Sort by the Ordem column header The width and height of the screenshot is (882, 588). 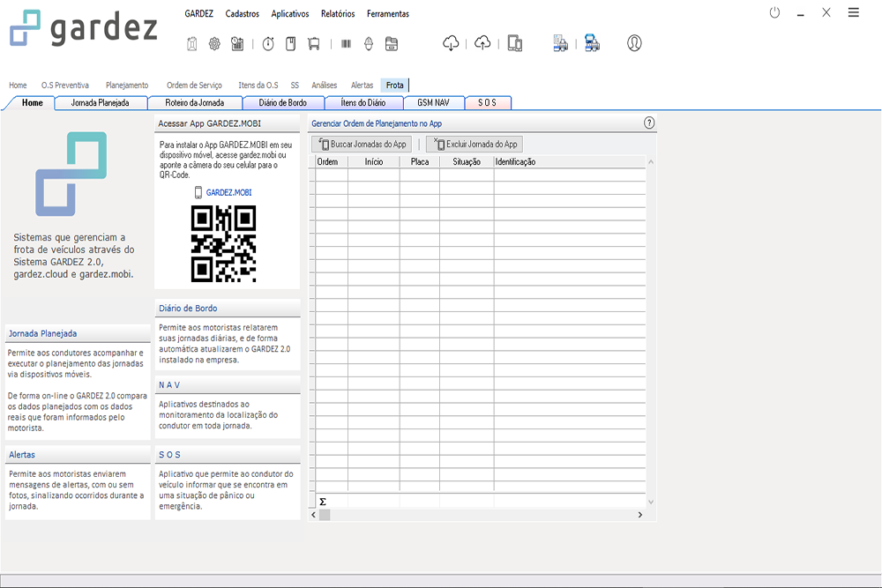(332, 162)
